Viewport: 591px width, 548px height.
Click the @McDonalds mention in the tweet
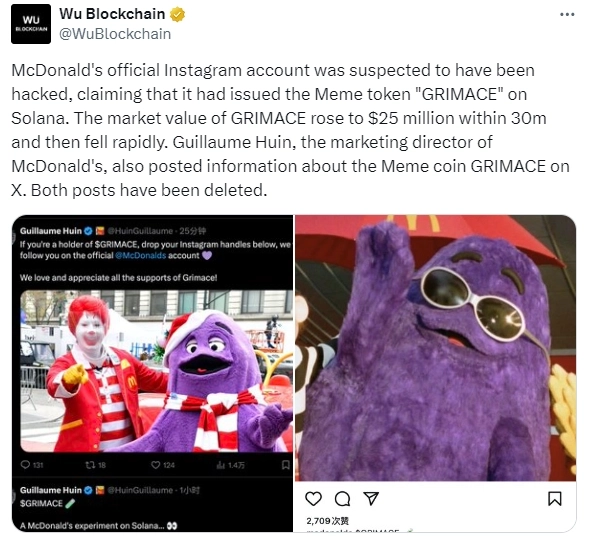[141, 256]
